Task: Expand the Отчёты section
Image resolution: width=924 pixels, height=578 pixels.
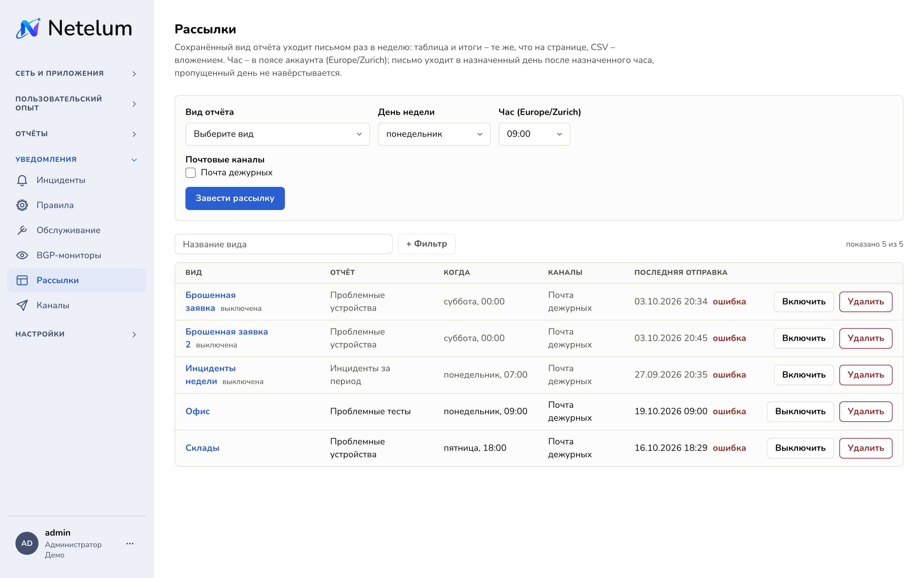Action: [x=77, y=134]
